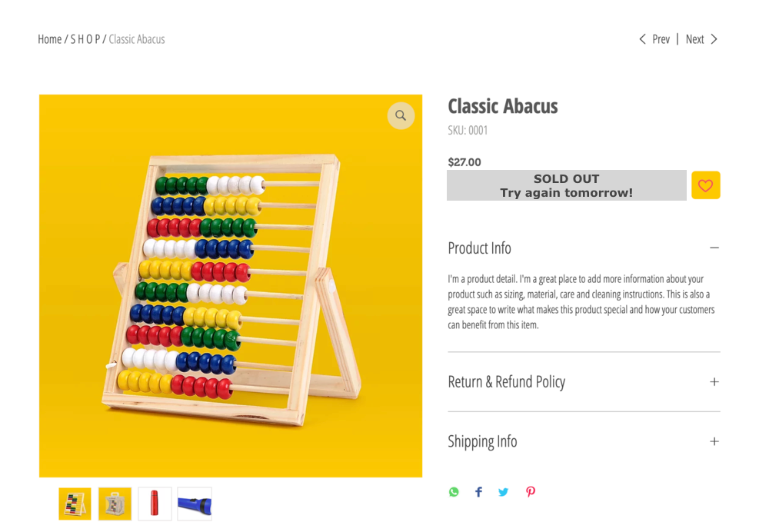Click the SOLD OUT button
The height and width of the screenshot is (532, 769).
coord(567,185)
